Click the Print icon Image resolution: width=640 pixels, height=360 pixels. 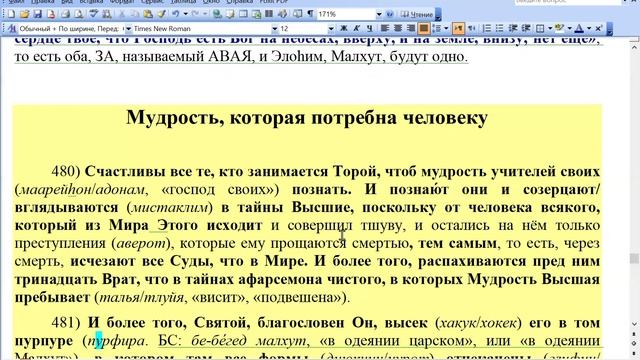(x=66, y=14)
